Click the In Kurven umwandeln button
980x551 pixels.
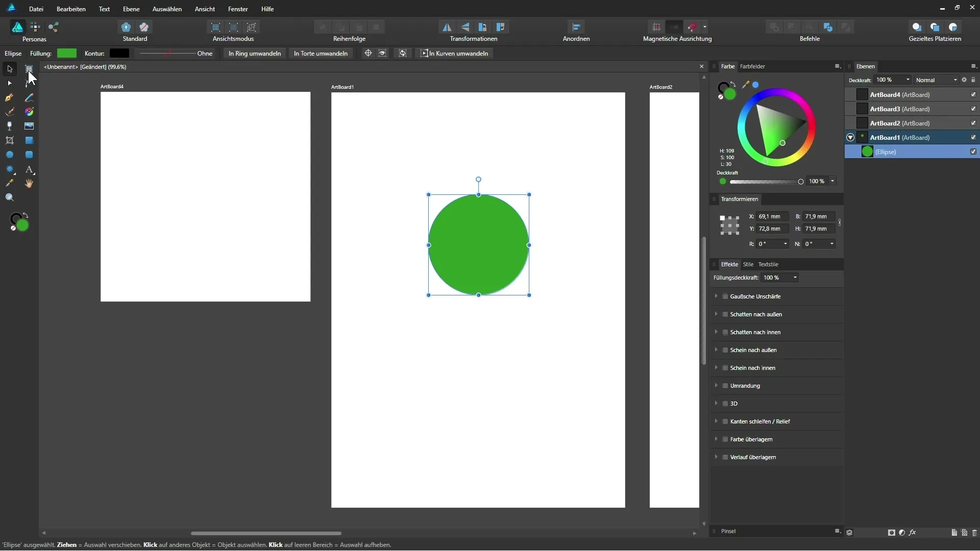(454, 54)
